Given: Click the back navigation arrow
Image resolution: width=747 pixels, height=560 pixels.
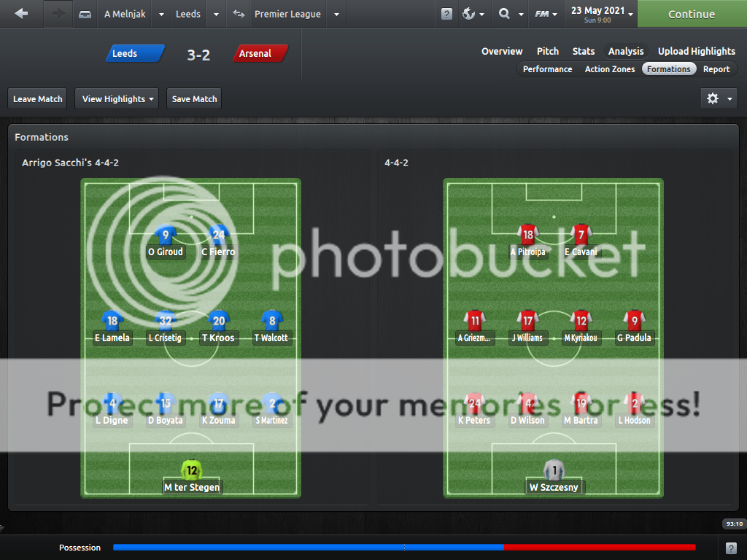Looking at the screenshot, I should pyautogui.click(x=21, y=14).
